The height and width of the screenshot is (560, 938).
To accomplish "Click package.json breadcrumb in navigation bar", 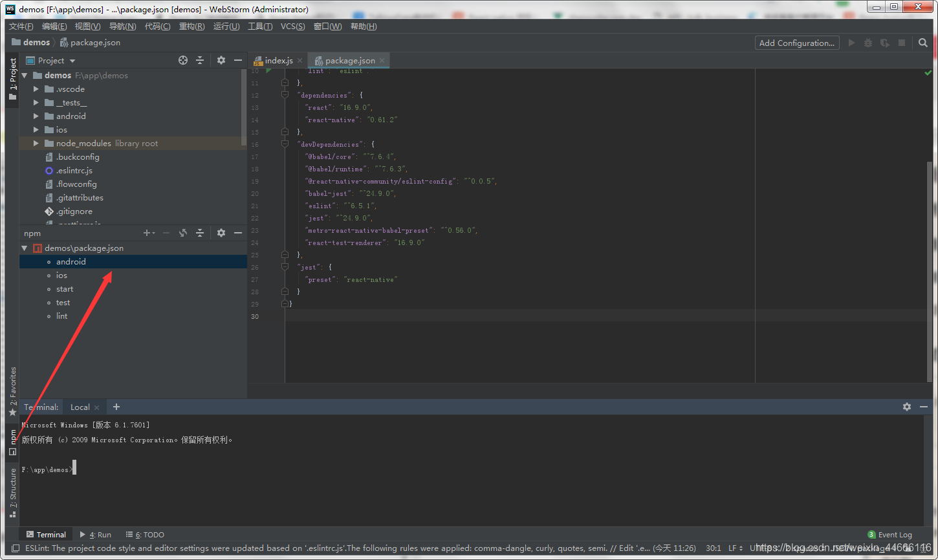I will tap(90, 43).
